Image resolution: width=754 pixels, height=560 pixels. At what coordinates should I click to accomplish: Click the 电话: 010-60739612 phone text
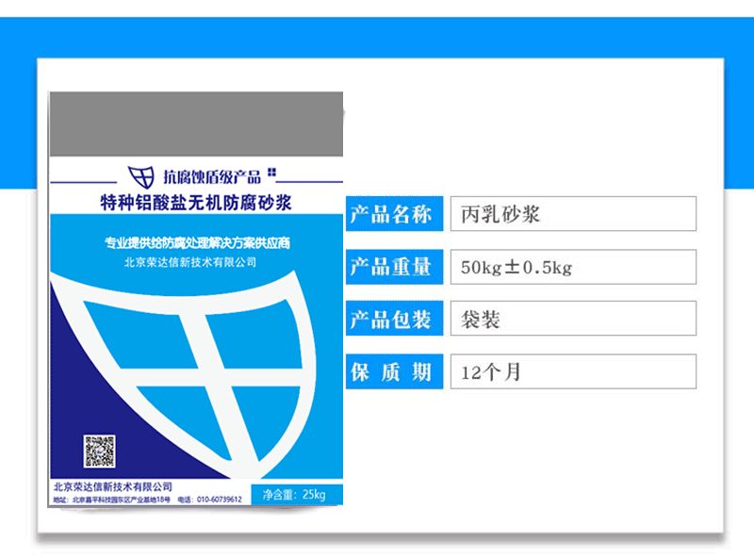pos(210,500)
